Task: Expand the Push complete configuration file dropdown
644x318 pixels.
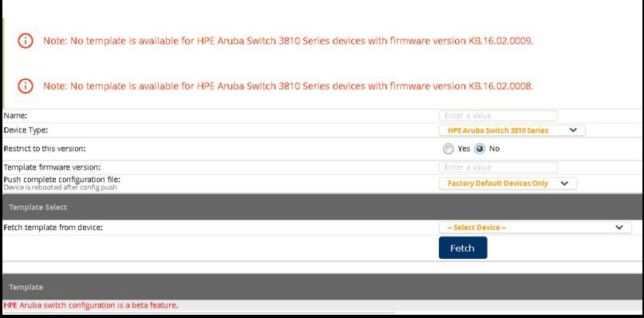Action: 508,184
